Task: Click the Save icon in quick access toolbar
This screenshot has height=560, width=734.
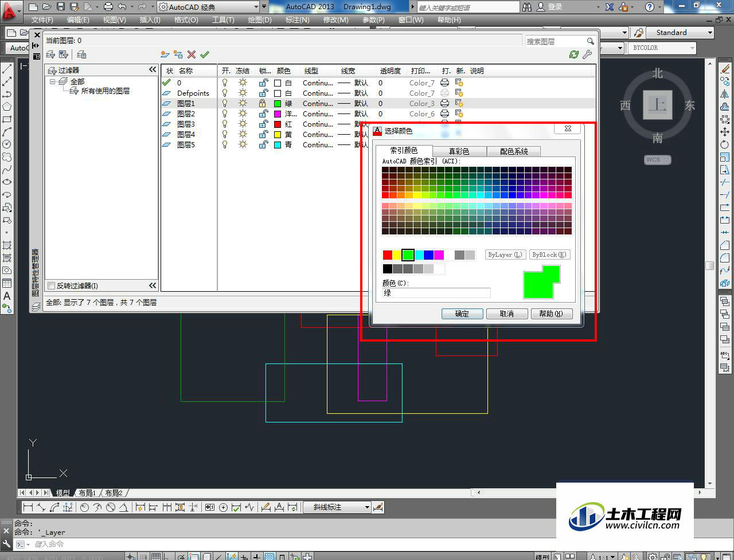Action: (x=60, y=7)
